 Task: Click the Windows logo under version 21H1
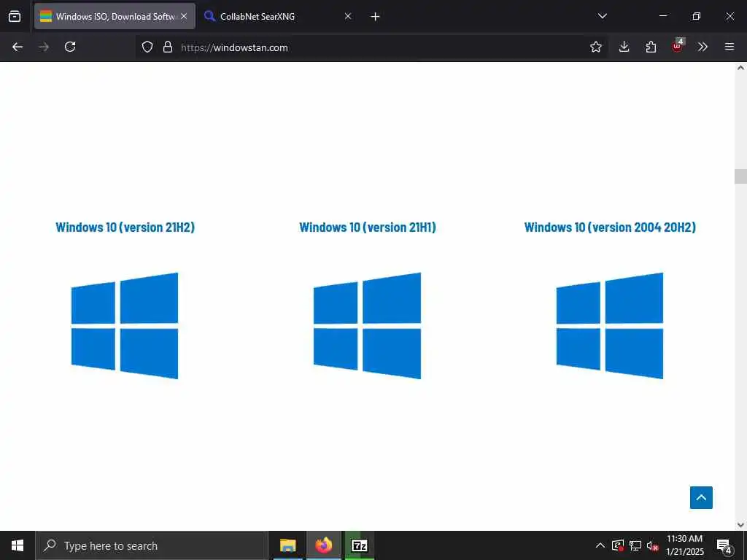point(368,326)
